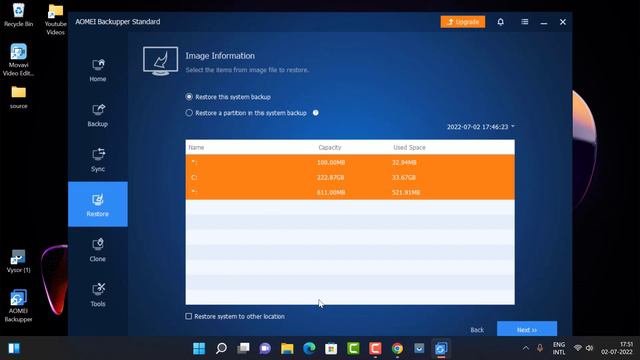Open the widgets icon at taskbar left
The height and width of the screenshot is (360, 640).
click(14, 348)
